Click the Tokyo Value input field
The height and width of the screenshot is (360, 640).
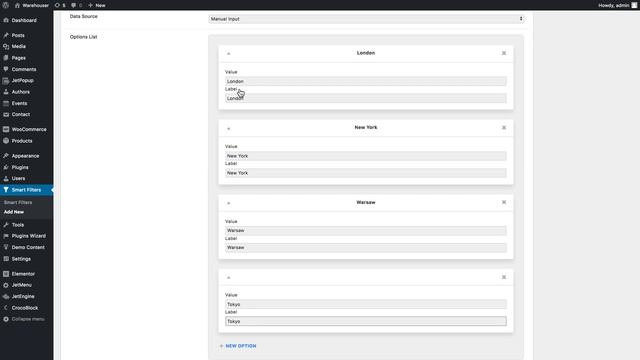click(366, 304)
